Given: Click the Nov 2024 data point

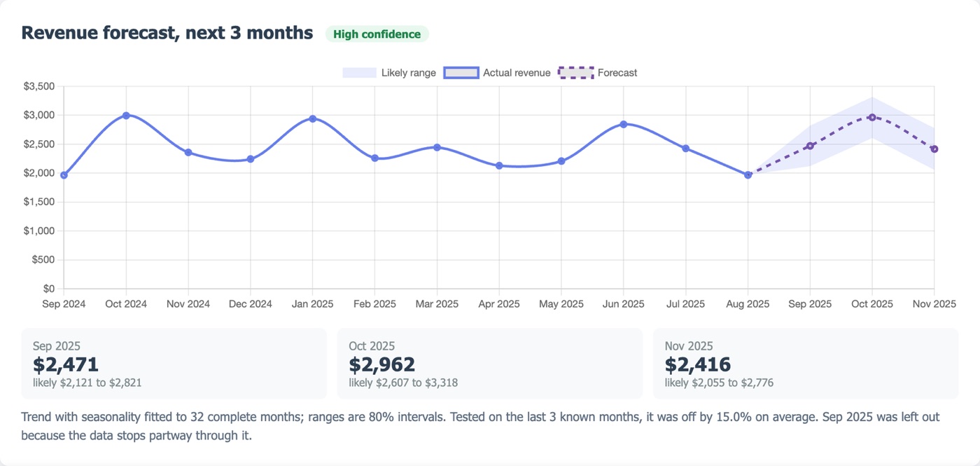Looking at the screenshot, I should tap(188, 152).
